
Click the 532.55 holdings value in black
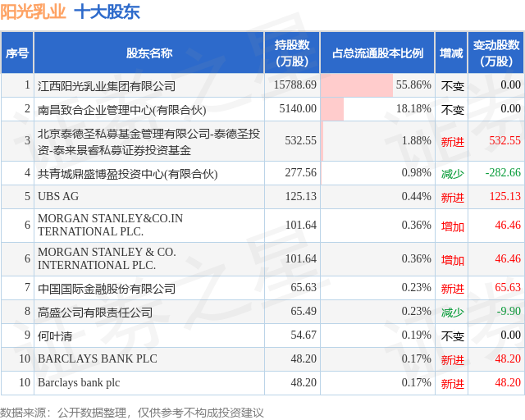(x=300, y=140)
